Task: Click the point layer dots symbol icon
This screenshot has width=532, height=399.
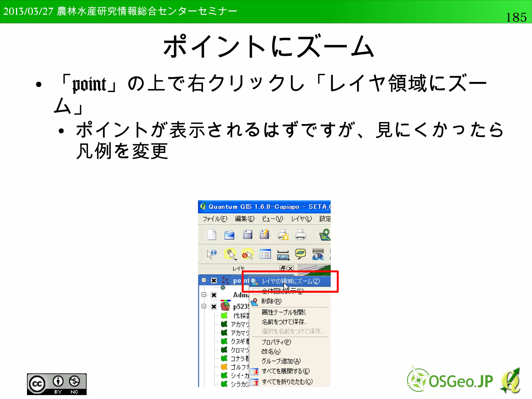Action: 225,280
